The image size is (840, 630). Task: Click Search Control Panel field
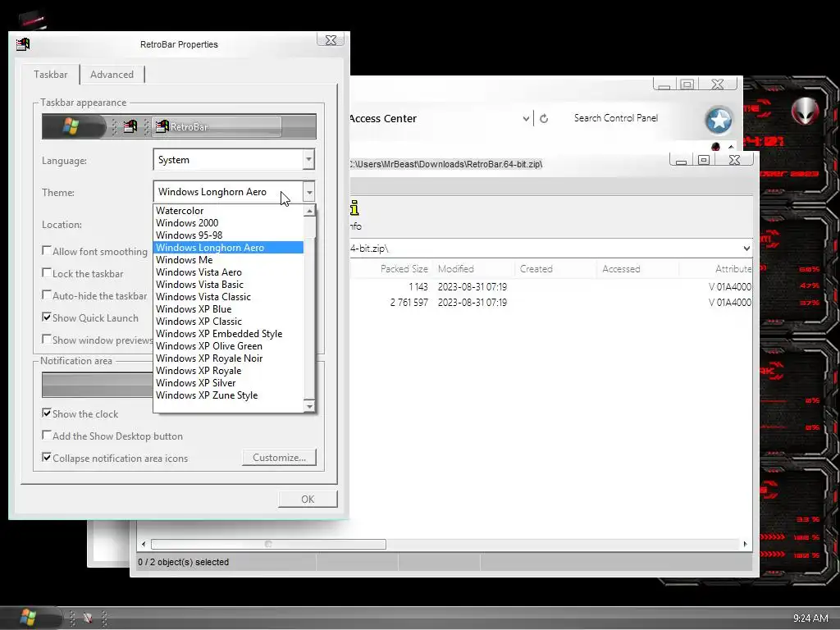coord(616,118)
